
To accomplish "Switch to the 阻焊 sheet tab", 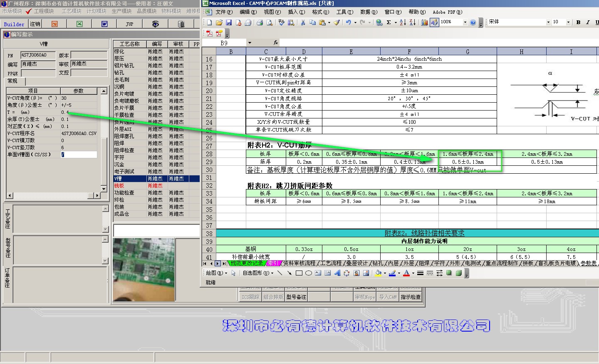I will pos(424,263).
